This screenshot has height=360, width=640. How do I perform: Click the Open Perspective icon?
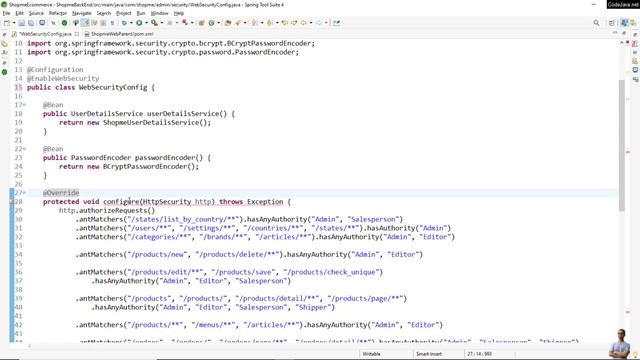611,23
